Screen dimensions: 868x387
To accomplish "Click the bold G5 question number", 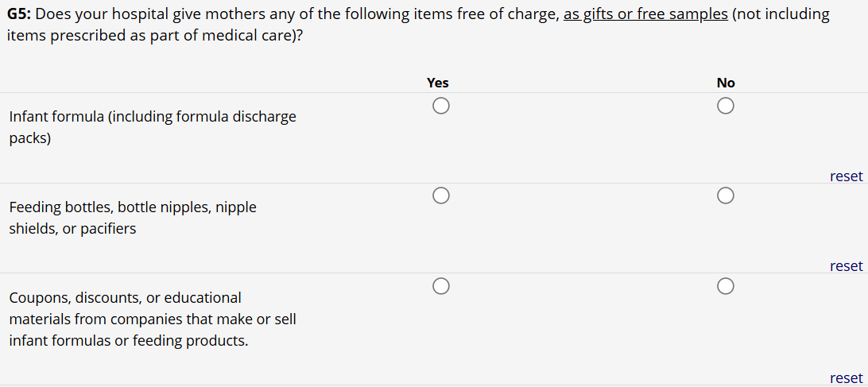I will (x=21, y=14).
